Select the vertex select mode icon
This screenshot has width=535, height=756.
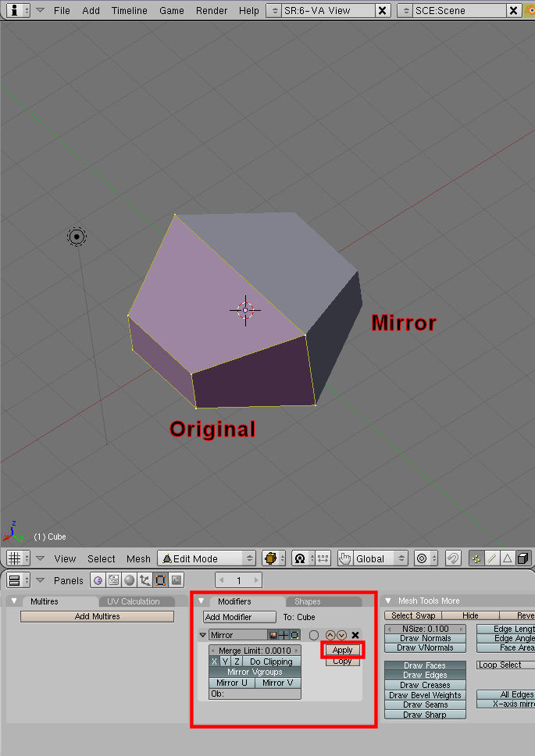pos(476,558)
